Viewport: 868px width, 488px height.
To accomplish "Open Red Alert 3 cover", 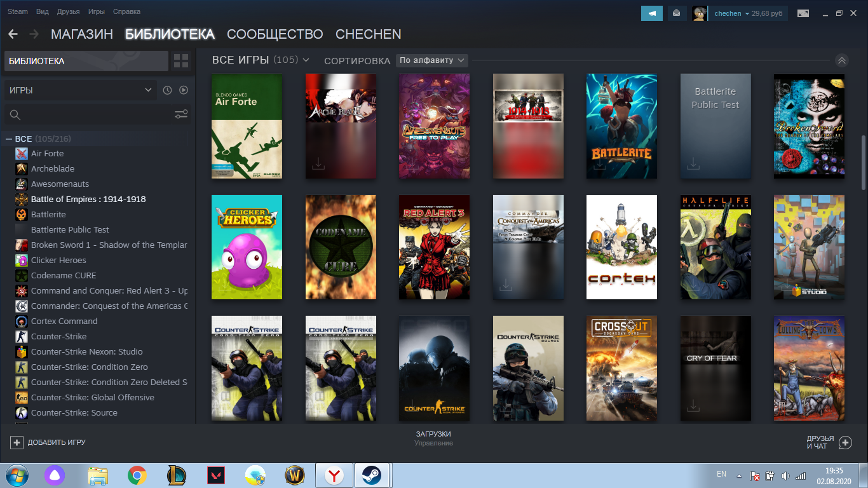I will click(x=434, y=247).
